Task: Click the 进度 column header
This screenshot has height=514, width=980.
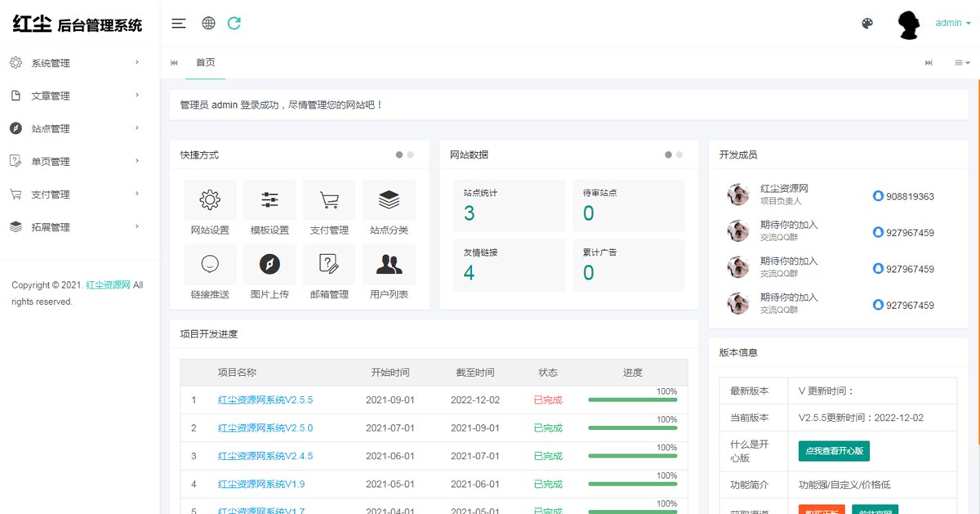Action: (x=633, y=373)
